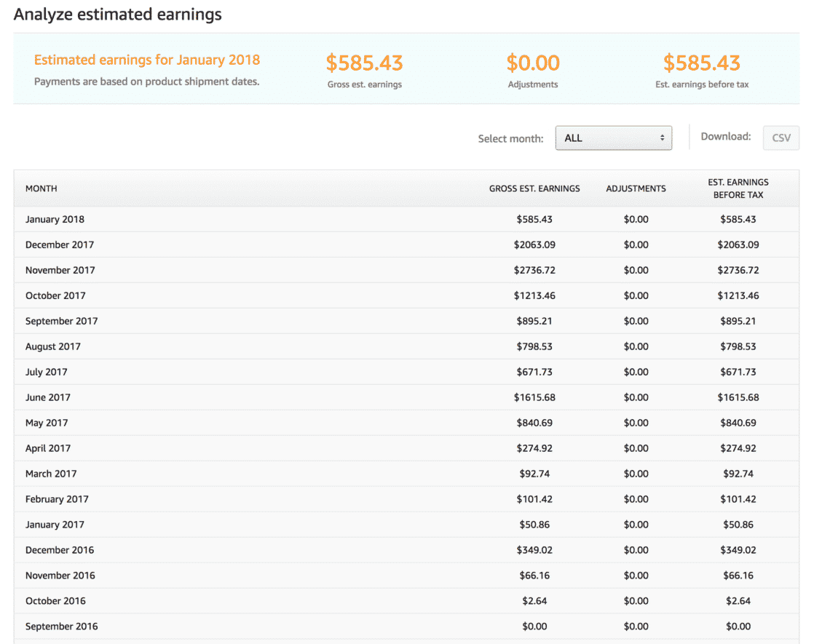814x644 pixels.
Task: Click gross earnings $895.21 for September 2017
Action: click(x=534, y=321)
